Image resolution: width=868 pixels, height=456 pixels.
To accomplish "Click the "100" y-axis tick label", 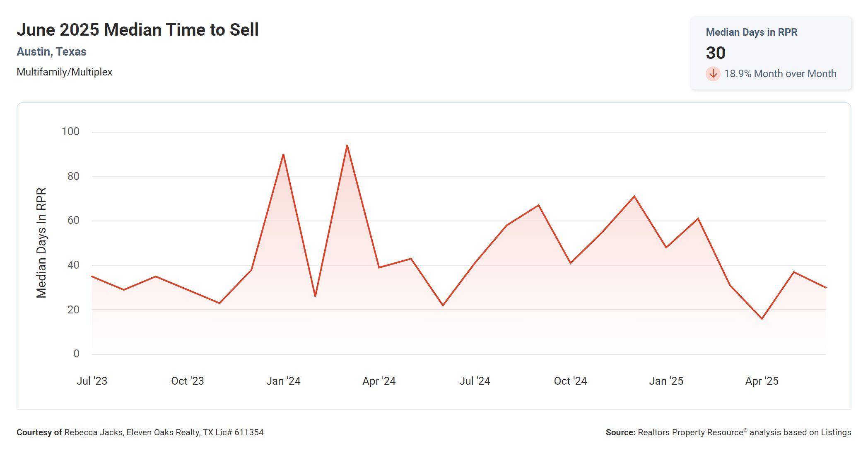I will tap(70, 132).
